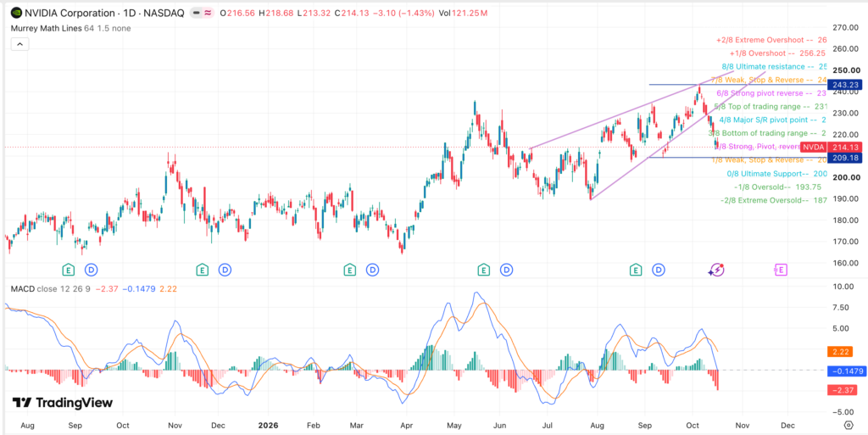Click the NVDA 214.13 last price label
This screenshot has height=435, width=868.
832,148
